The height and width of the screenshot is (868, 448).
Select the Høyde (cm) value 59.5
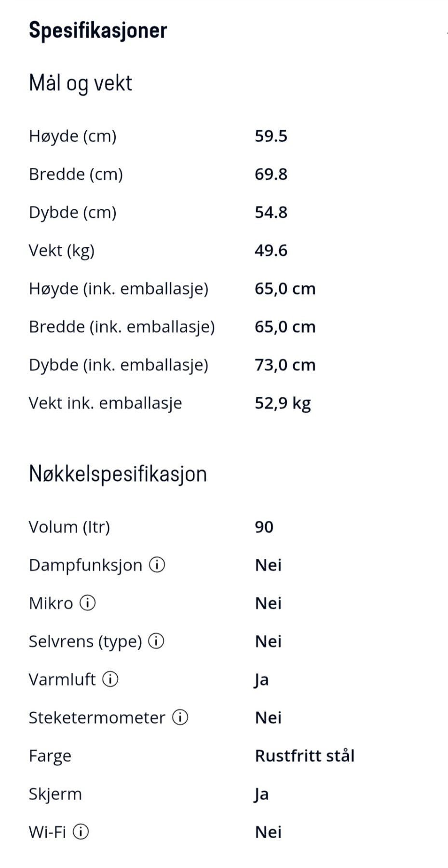coord(271,136)
